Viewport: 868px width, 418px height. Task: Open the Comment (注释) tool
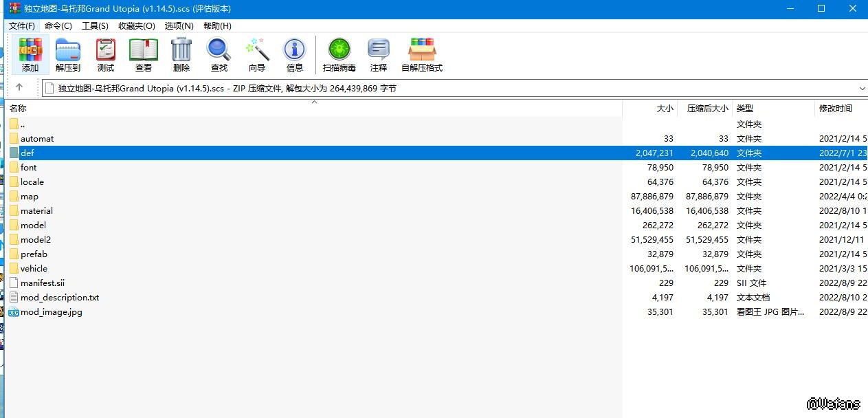point(379,54)
